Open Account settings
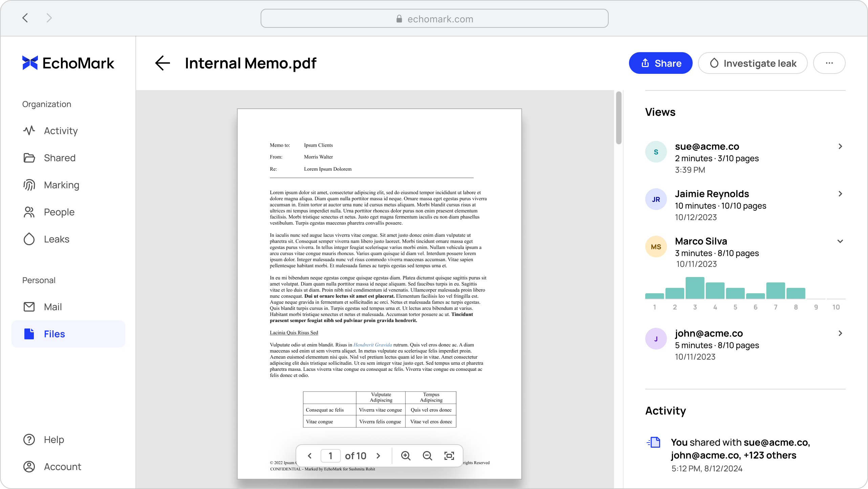 pos(68,467)
